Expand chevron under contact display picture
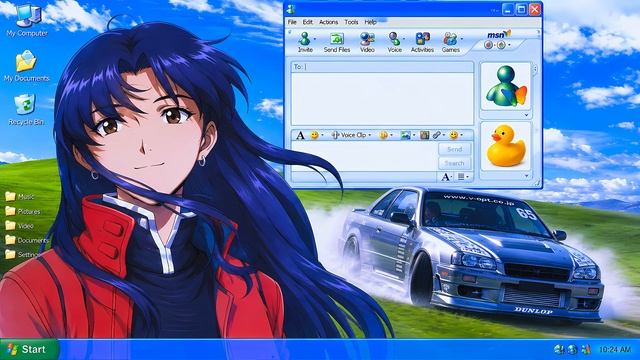 coord(526,116)
